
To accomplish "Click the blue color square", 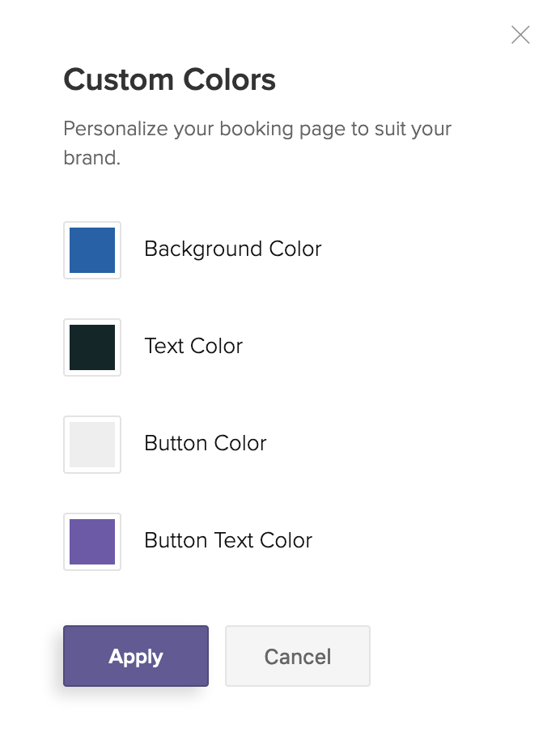I will point(92,250).
